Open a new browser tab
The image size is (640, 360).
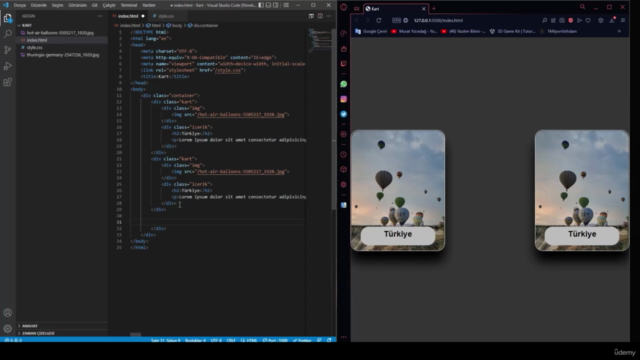(433, 9)
